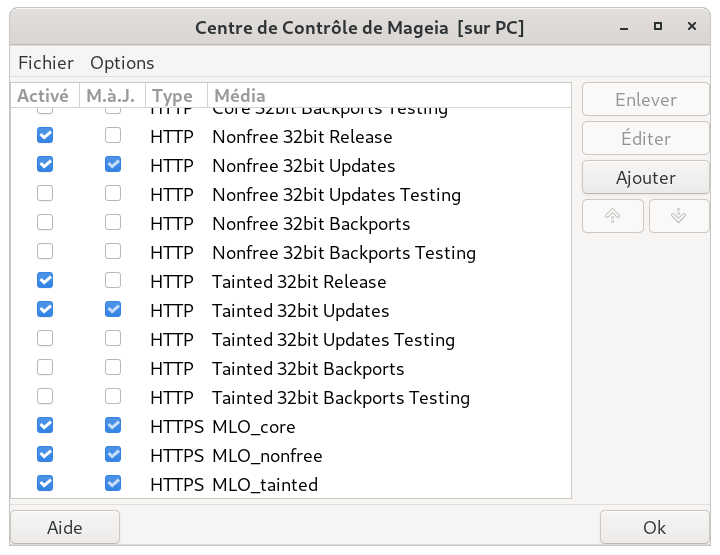Click the Type column header
The image size is (720, 555).
coord(177,95)
